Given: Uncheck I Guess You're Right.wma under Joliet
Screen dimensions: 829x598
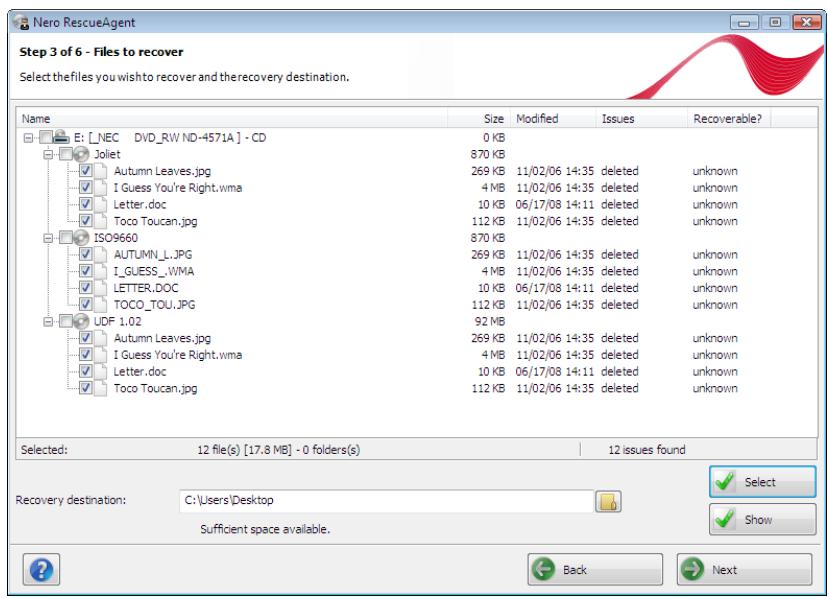Looking at the screenshot, I should coord(86,188).
